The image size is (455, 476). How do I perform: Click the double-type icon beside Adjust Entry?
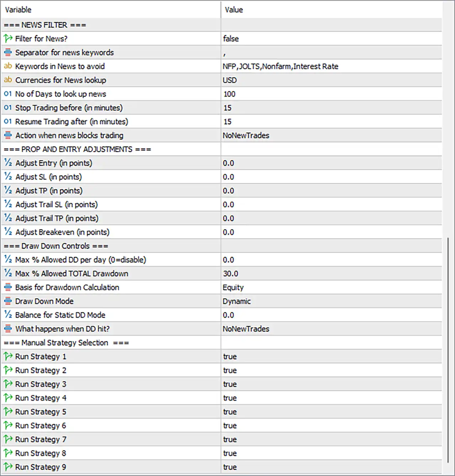[8, 163]
